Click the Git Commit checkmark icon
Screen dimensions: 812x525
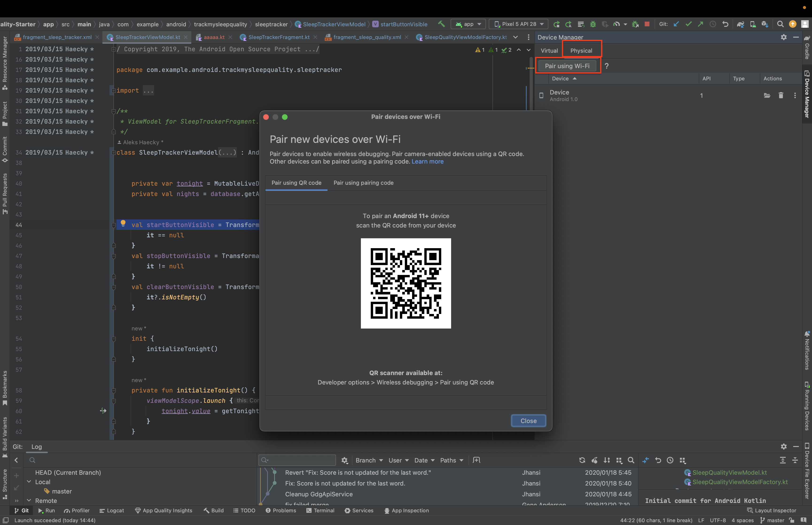(689, 24)
